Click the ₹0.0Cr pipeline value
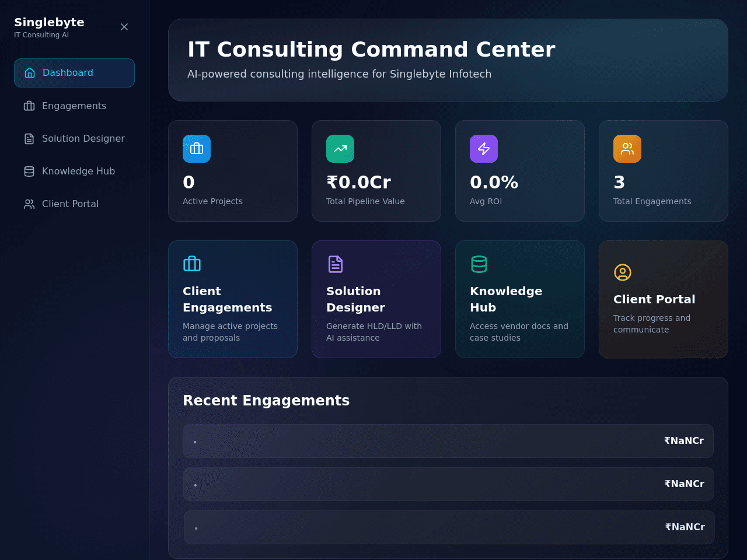This screenshot has height=560, width=747. (358, 183)
